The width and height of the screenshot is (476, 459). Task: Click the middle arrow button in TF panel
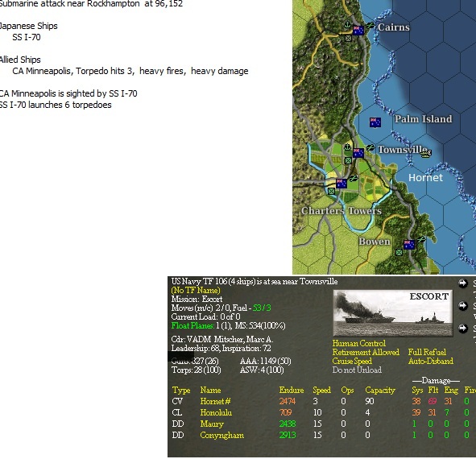(462, 306)
